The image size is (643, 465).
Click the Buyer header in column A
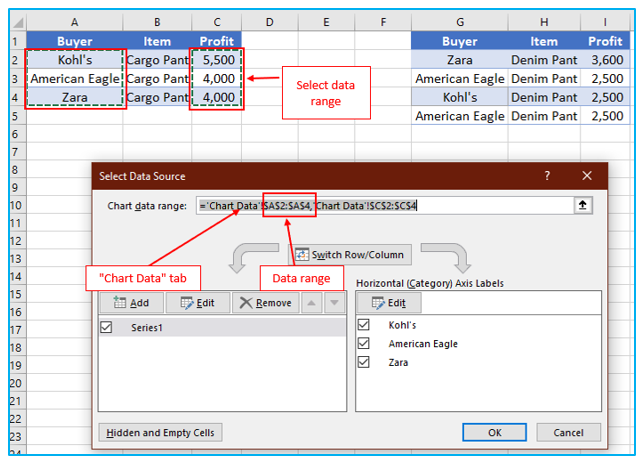pyautogui.click(x=75, y=41)
